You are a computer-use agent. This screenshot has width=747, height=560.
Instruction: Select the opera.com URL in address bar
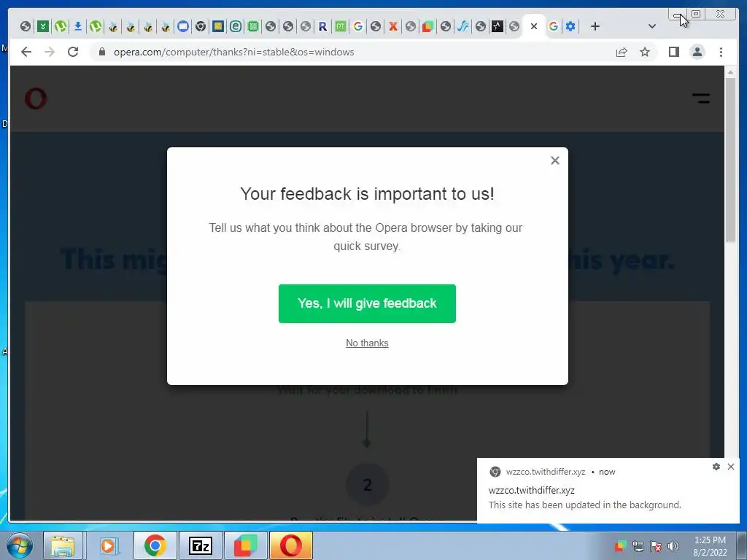pyautogui.click(x=233, y=52)
